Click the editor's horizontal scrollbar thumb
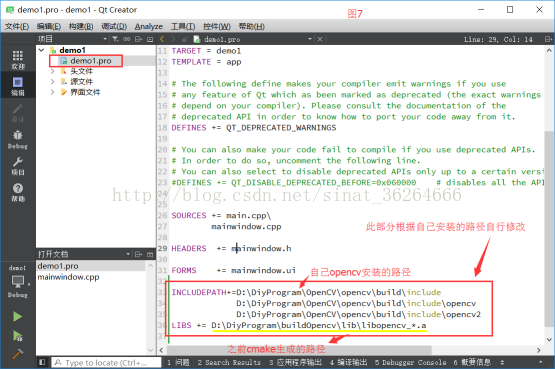This screenshot has height=369, width=555. (299, 350)
